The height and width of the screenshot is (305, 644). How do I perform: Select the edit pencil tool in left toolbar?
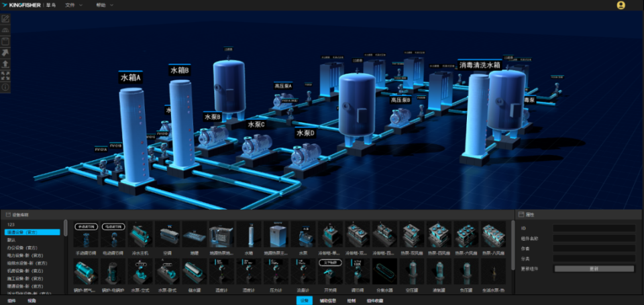5,19
